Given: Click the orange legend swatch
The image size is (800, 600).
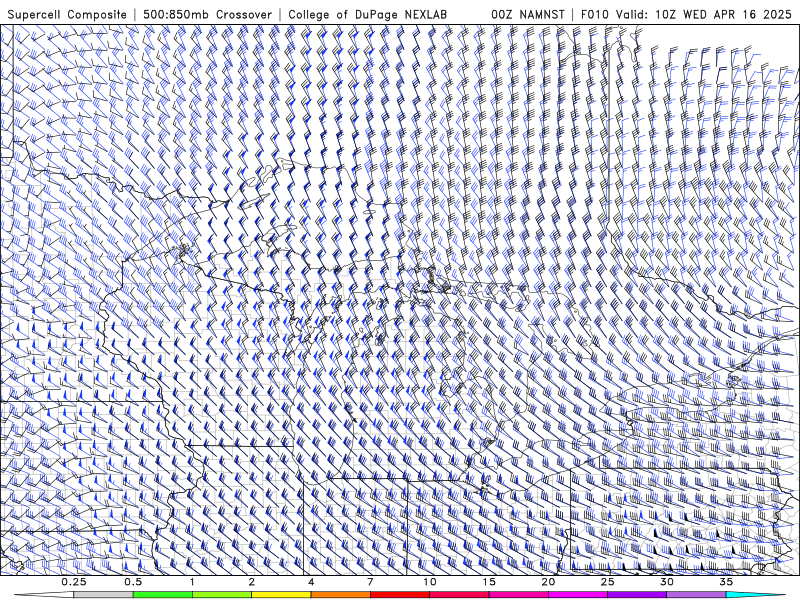Looking at the screenshot, I should pyautogui.click(x=340, y=595).
